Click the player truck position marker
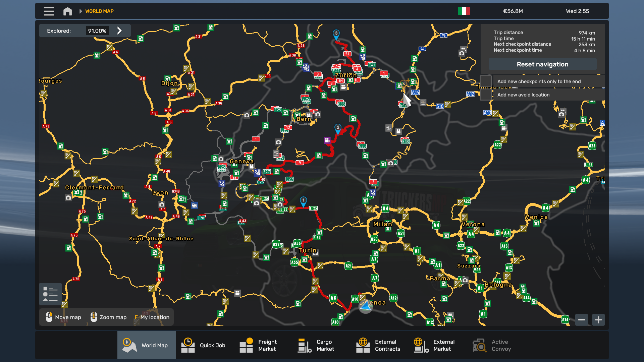The image size is (644, 362). tap(365, 306)
